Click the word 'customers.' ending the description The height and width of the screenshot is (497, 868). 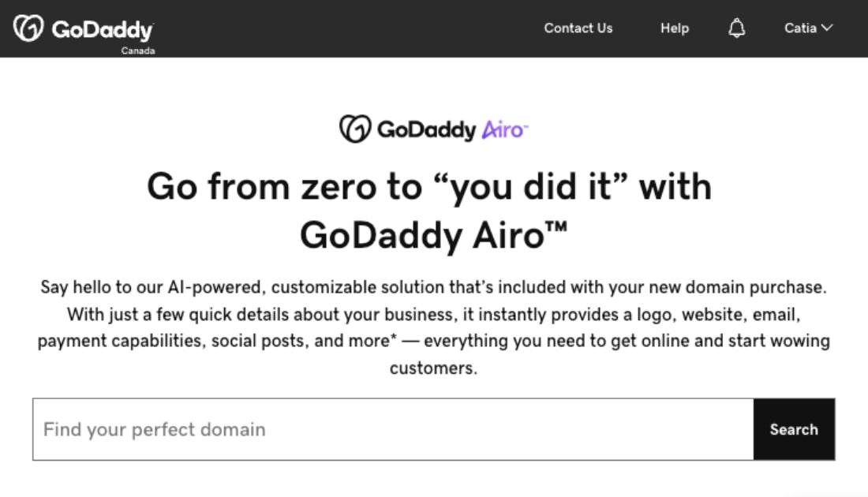pos(433,368)
